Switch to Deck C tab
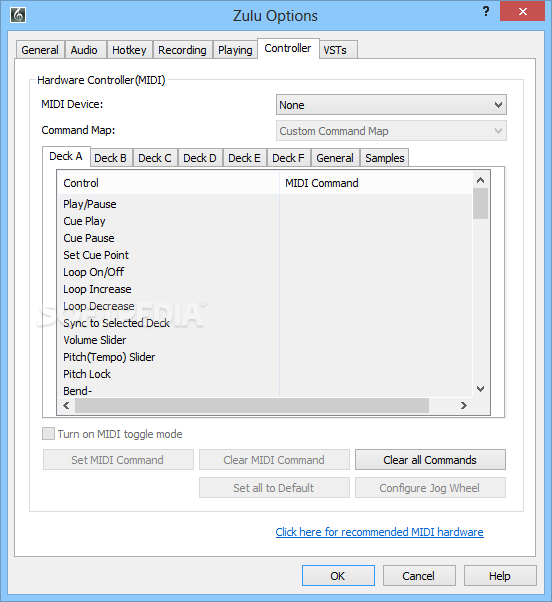Image resolution: width=552 pixels, height=602 pixels. pos(155,158)
